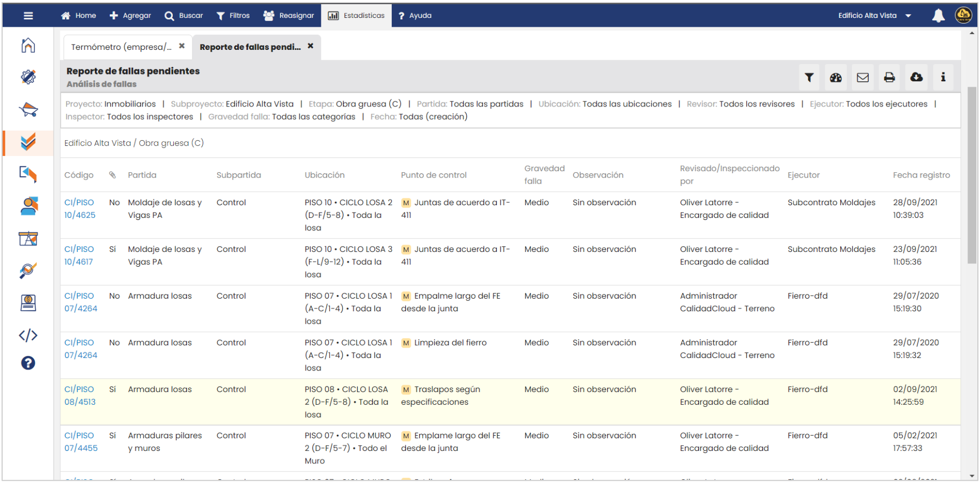Open the sidebar question mark help icon
This screenshot has width=980, height=484.
28,363
